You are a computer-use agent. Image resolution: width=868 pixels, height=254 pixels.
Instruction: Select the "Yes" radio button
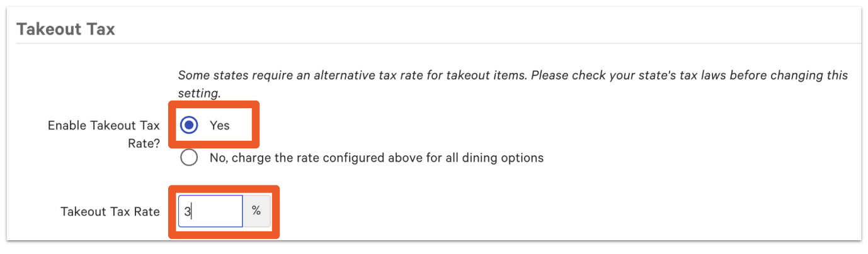point(188,125)
